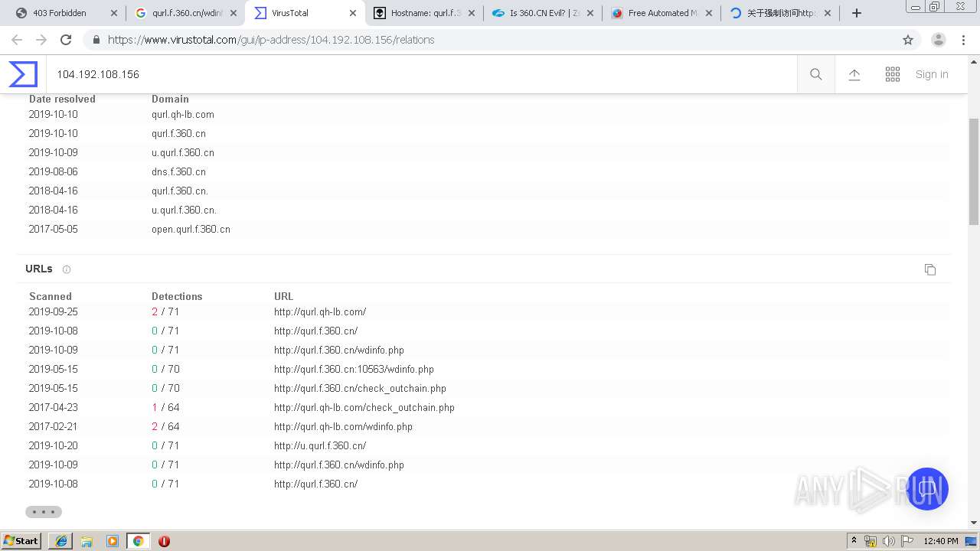Click the VirusTotal search input field
Screen dimensions: 980x551
coord(422,74)
